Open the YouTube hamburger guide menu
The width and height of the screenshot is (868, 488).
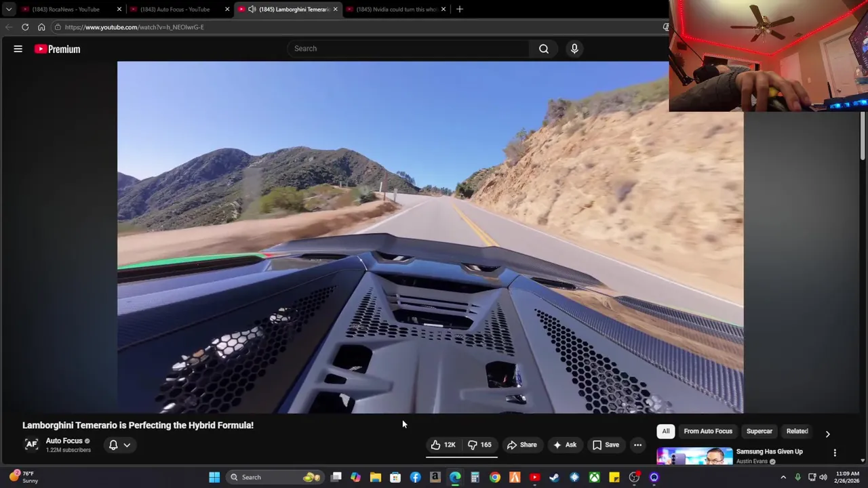(18, 49)
